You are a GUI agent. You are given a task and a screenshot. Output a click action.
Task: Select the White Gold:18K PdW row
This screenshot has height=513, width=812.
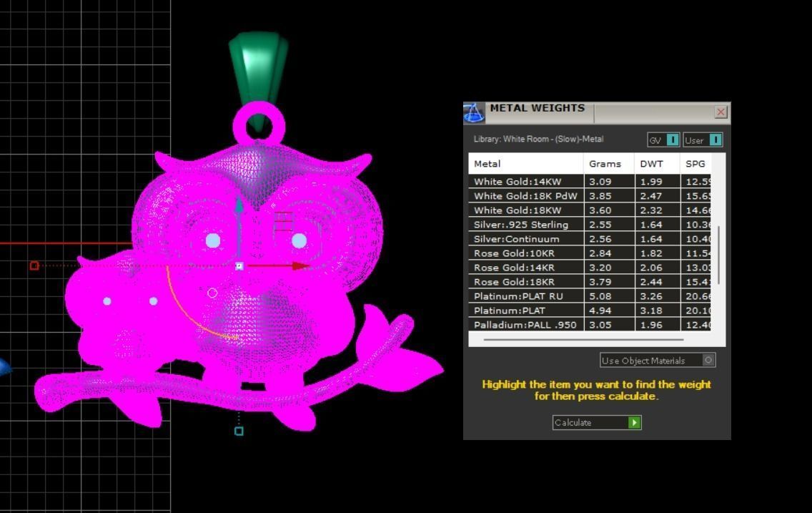coord(589,196)
